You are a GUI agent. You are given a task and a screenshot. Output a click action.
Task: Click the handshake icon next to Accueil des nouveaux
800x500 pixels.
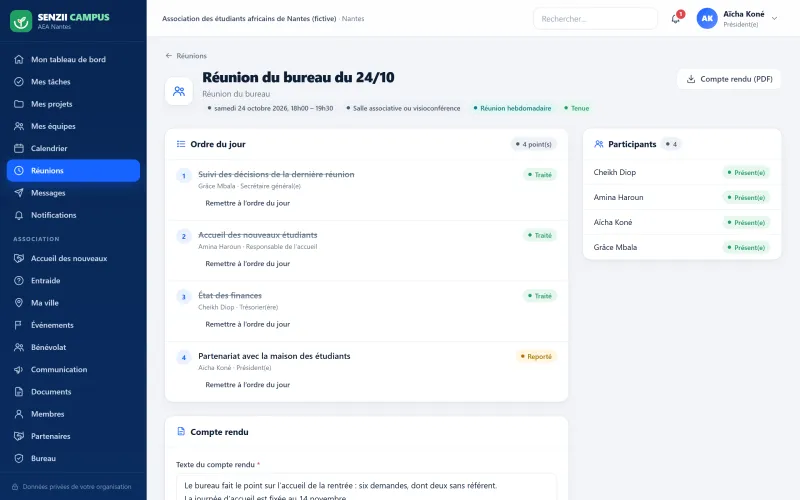19,258
